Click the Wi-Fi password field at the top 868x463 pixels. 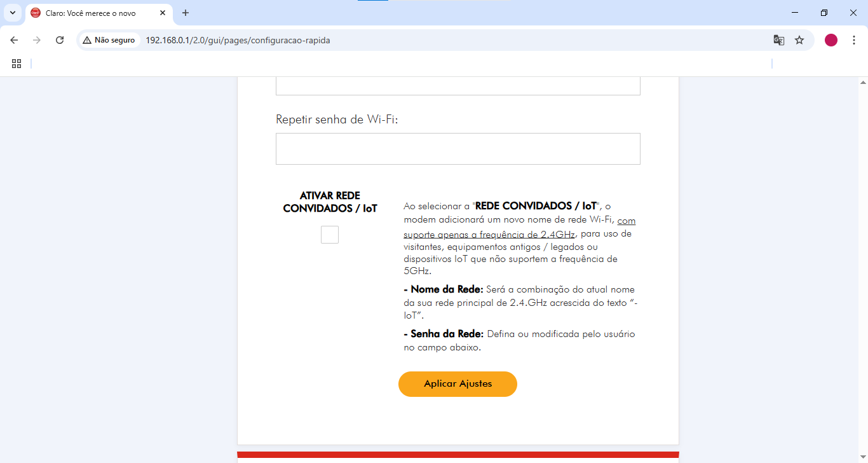coord(458,86)
